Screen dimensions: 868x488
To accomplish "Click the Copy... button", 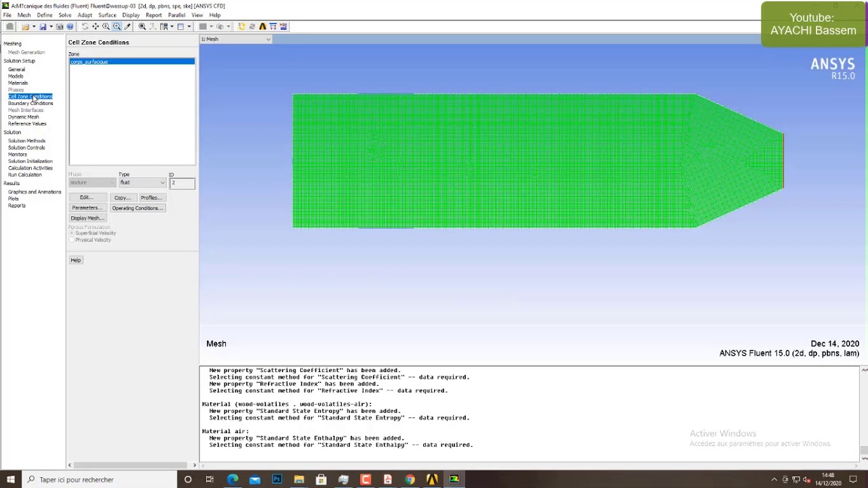I will tap(122, 197).
